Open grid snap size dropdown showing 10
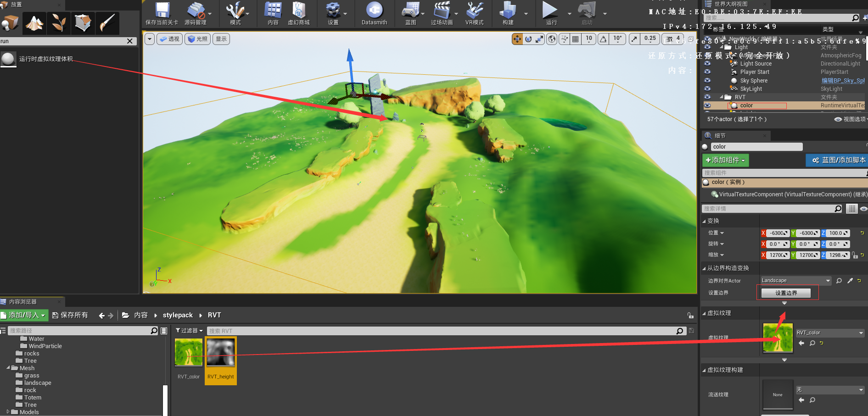The image size is (868, 416). point(589,39)
